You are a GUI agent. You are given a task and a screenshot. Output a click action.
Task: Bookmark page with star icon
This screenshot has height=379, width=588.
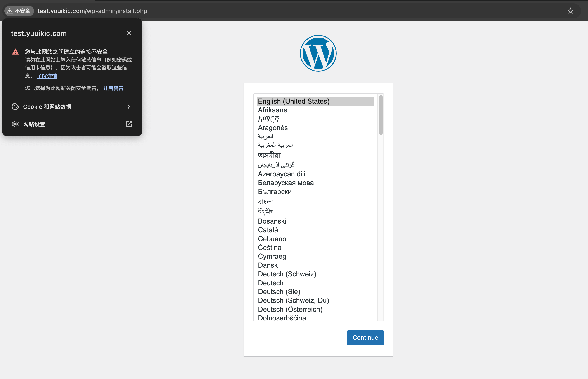570,11
